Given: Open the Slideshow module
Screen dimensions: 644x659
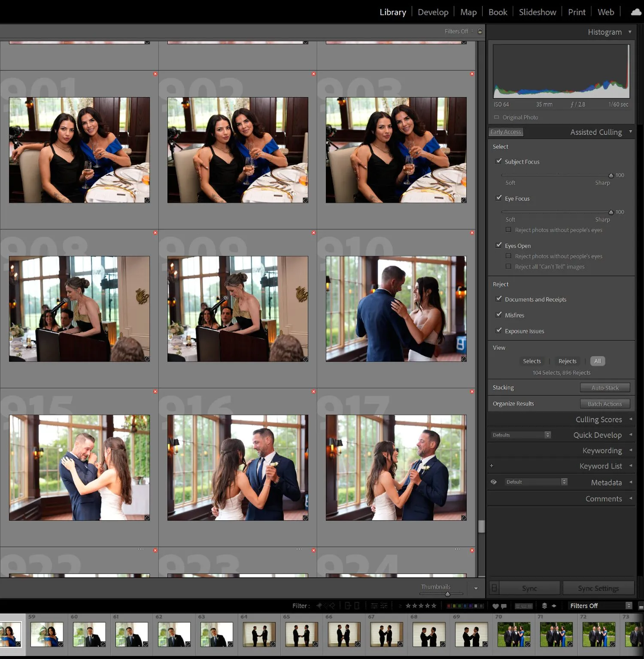Looking at the screenshot, I should 538,12.
